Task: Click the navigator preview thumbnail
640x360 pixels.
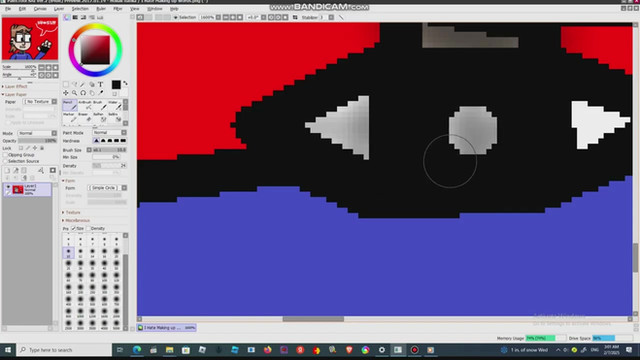Action: (x=30, y=39)
